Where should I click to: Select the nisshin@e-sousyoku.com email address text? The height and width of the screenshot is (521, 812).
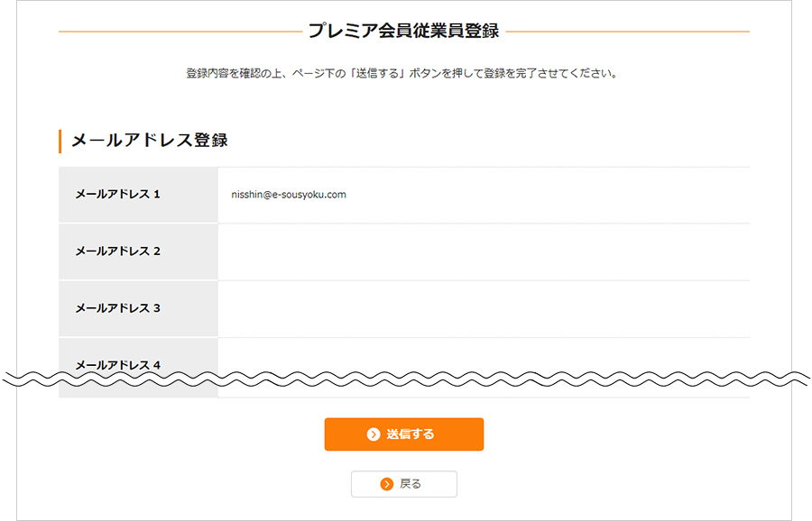(289, 195)
